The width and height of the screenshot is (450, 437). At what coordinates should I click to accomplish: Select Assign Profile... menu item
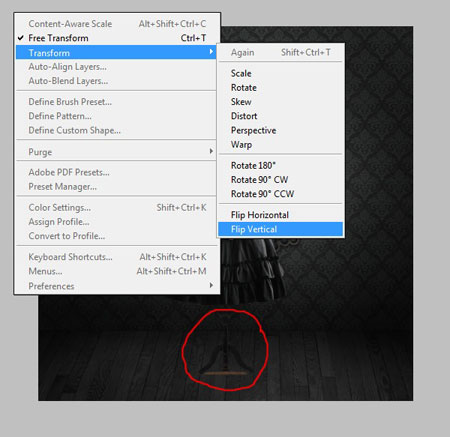(x=117, y=222)
